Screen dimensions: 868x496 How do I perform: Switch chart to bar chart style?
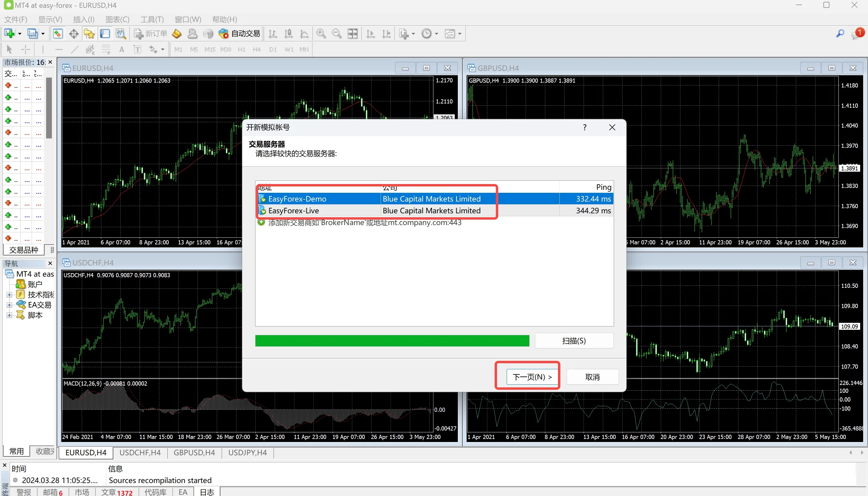272,33
